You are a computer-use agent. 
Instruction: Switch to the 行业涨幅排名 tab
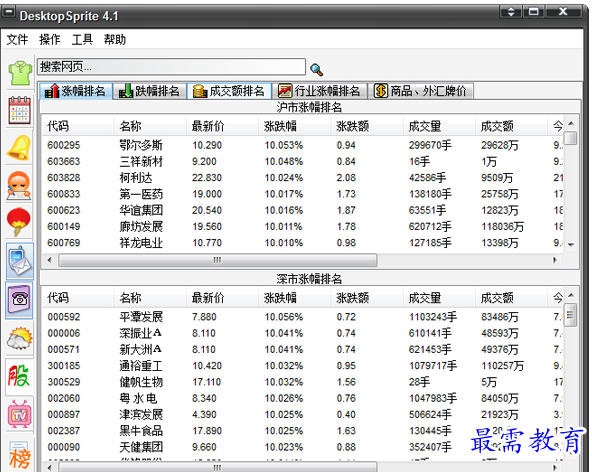[x=319, y=91]
